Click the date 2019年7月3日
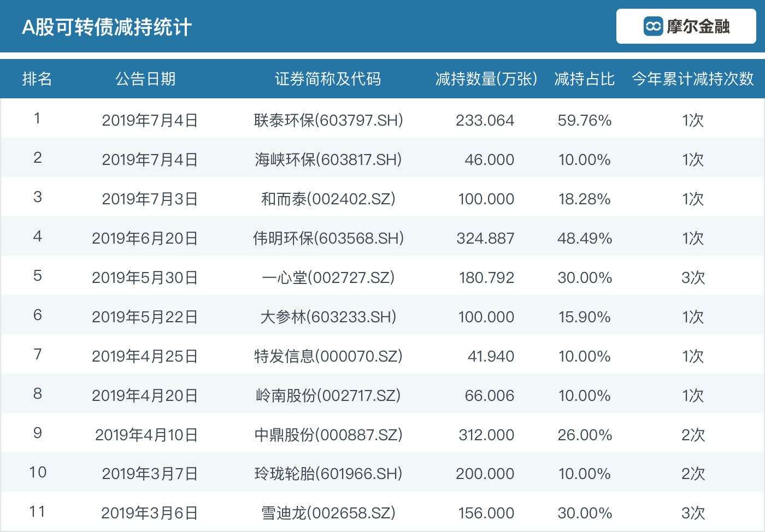This screenshot has width=765, height=532. point(150,199)
